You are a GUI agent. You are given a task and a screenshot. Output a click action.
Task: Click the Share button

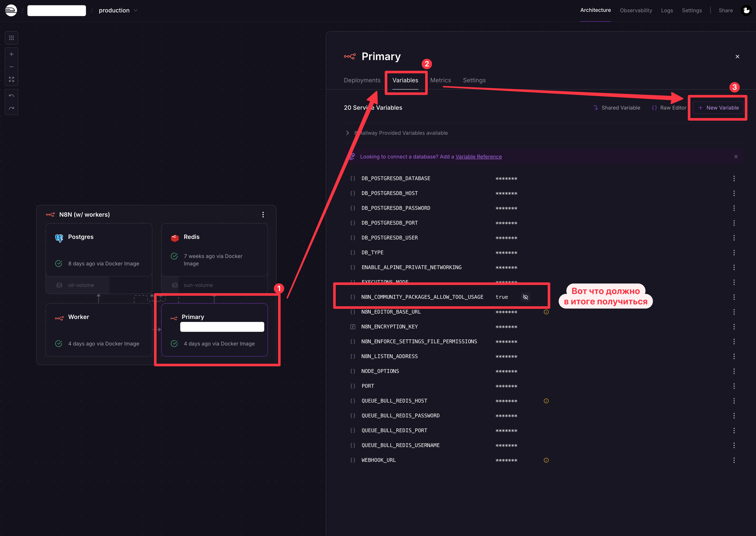point(726,11)
